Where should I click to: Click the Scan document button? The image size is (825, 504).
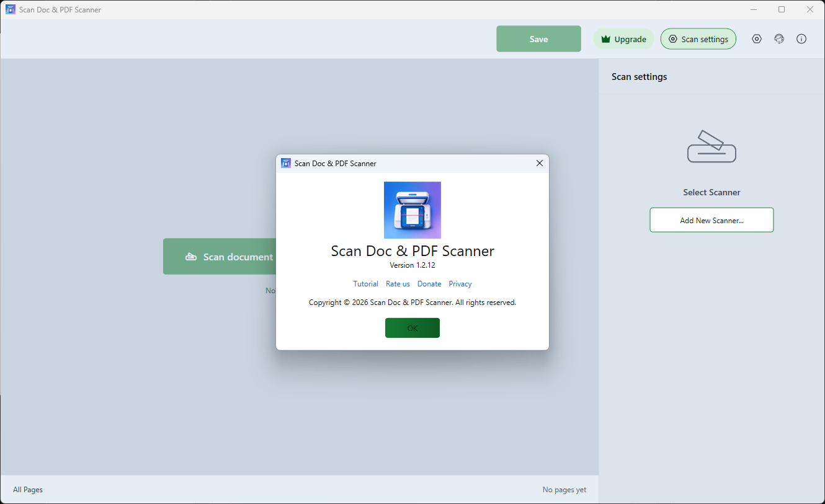(219, 257)
